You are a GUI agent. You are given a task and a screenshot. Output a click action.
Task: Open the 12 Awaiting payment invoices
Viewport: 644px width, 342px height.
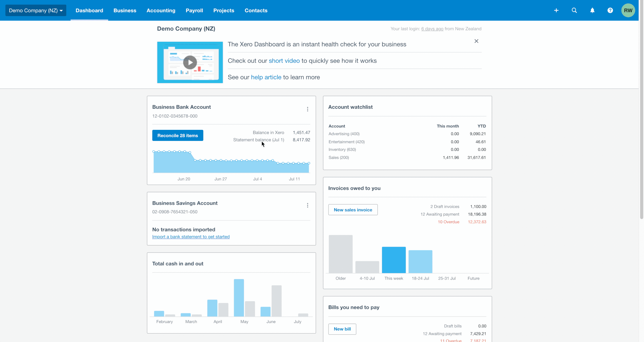point(440,214)
